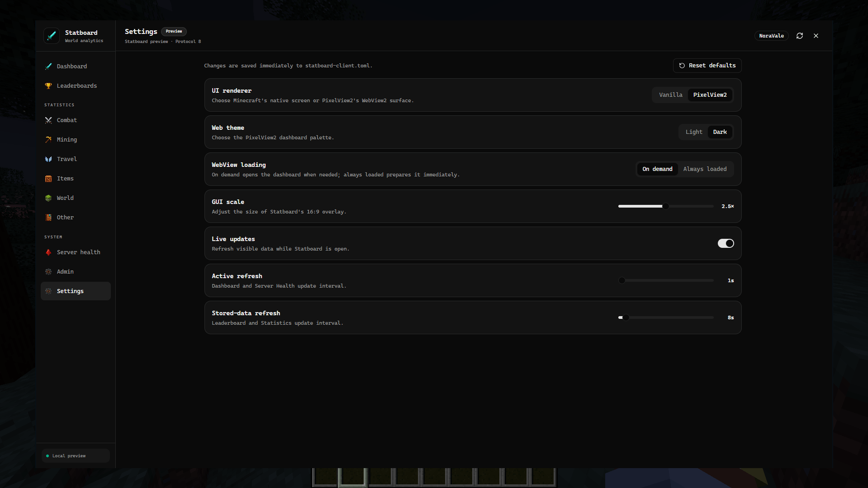Switch web theme to Light
This screenshot has width=868, height=488.
pos(694,132)
